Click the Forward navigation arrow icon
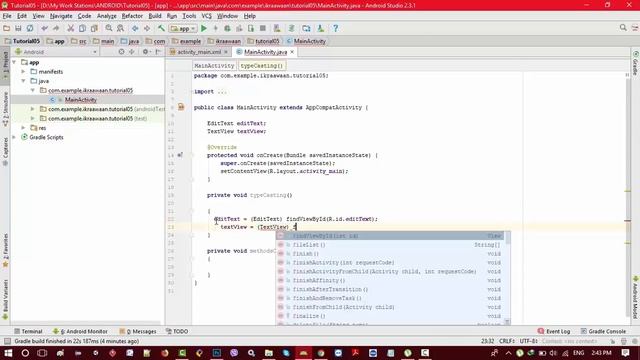 coord(147,28)
